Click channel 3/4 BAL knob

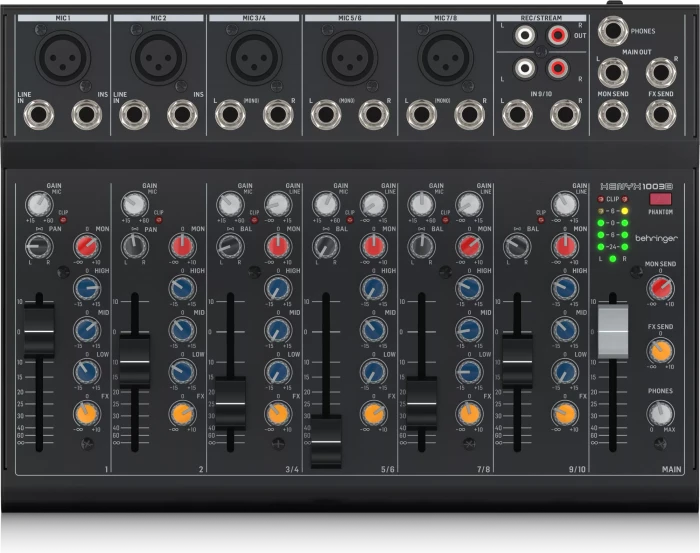click(x=230, y=246)
